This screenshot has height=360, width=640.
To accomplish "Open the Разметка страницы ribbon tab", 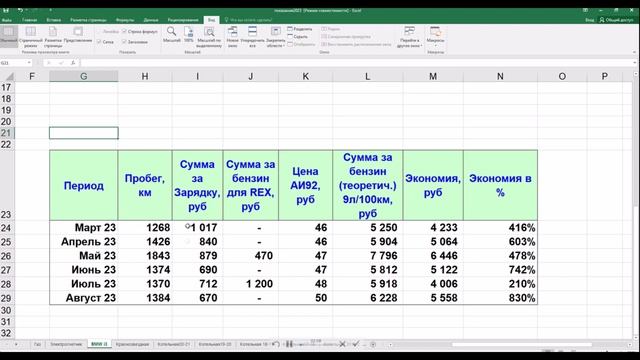I will point(88,20).
